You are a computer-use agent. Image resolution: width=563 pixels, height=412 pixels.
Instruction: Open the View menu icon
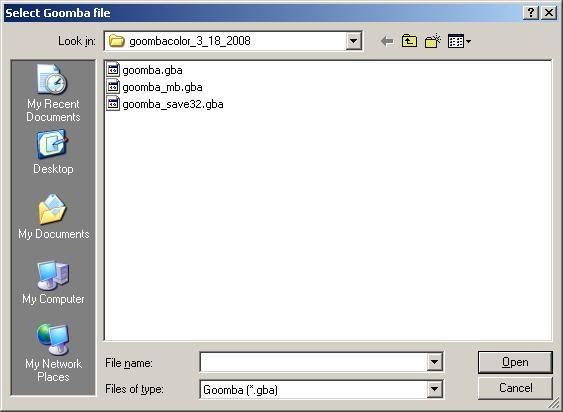[459, 41]
